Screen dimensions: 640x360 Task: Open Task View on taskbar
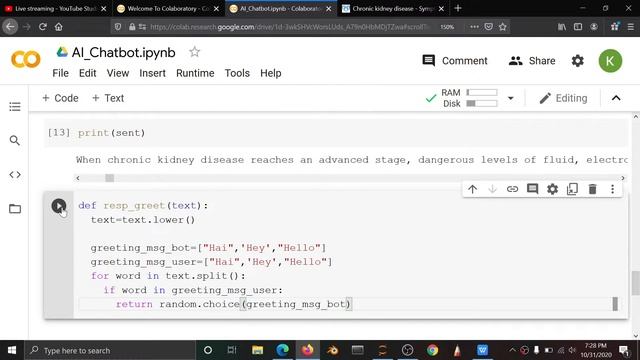(x=232, y=350)
